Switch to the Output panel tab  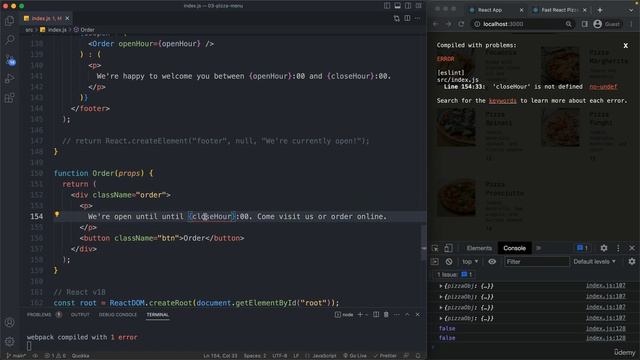pos(80,315)
